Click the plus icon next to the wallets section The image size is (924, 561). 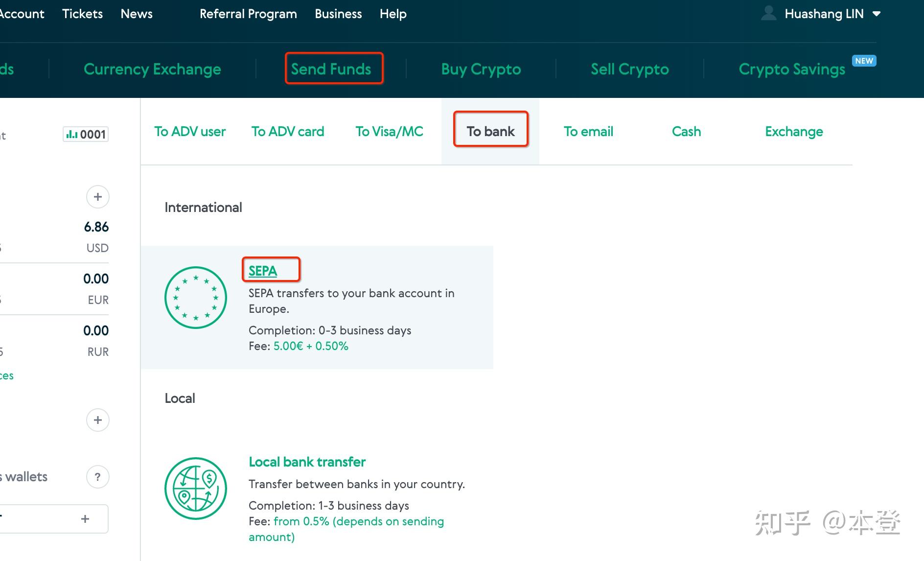tap(97, 420)
